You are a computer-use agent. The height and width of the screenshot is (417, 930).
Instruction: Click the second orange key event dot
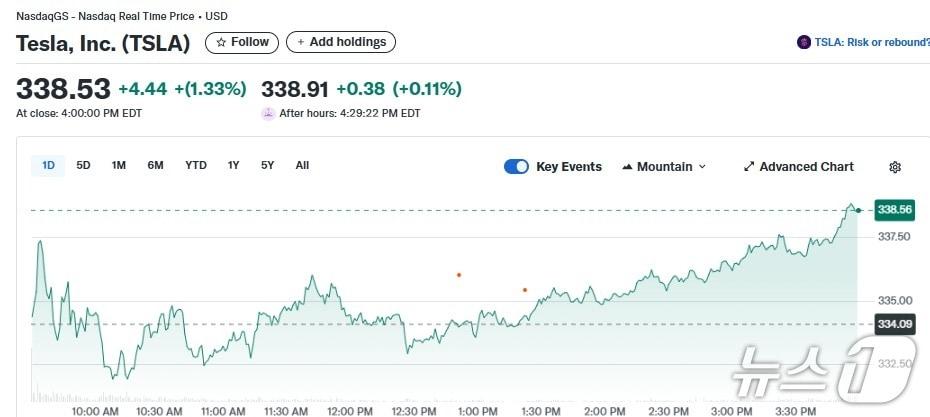(x=524, y=290)
